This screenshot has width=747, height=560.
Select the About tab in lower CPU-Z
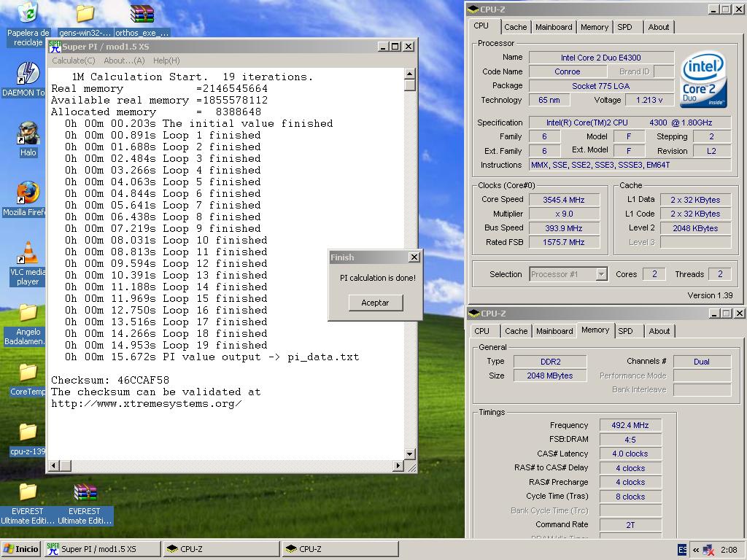659,331
